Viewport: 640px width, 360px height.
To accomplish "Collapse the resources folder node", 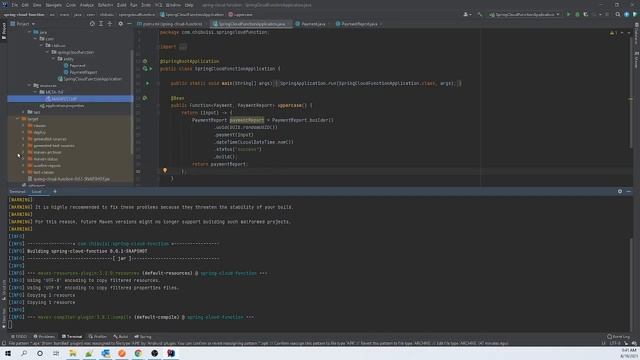I will 29,85.
